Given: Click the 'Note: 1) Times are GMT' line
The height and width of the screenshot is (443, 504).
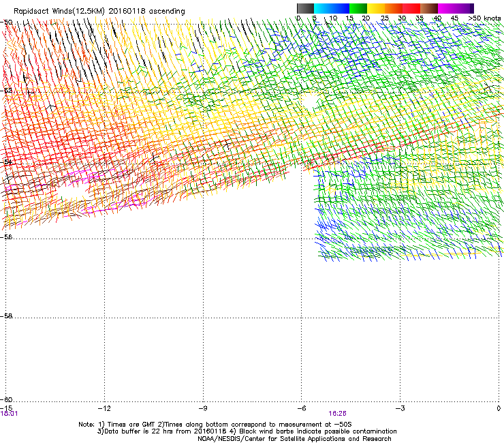Looking at the screenshot, I should (215, 425).
